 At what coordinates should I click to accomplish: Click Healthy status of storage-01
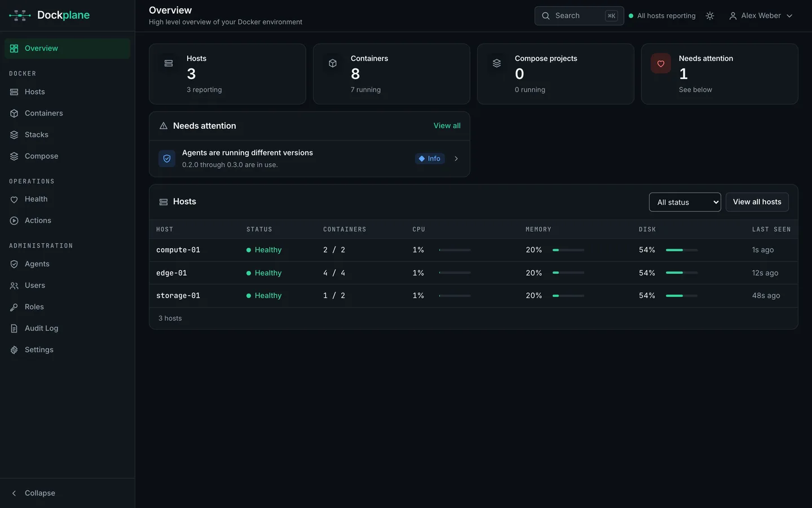point(264,296)
